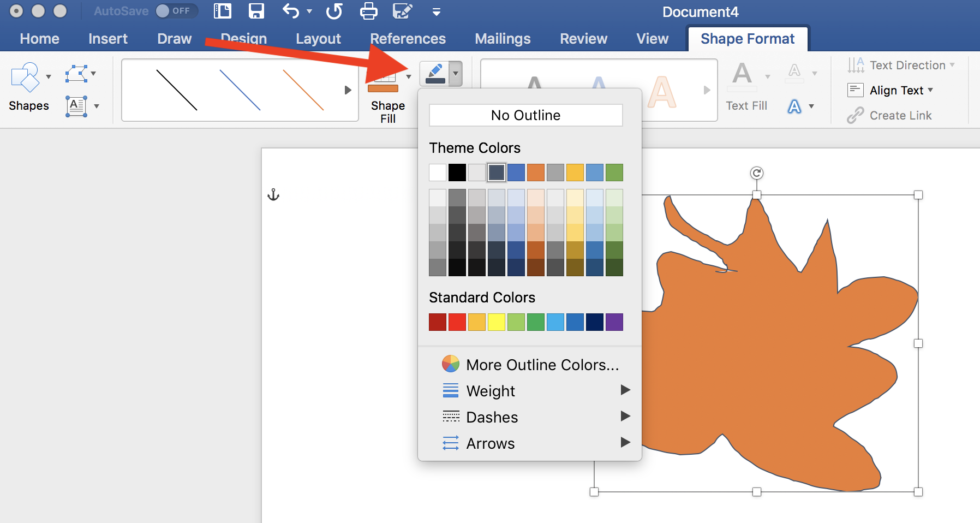The height and width of the screenshot is (523, 980).
Task: Pick the red standard color swatch
Action: 457,322
